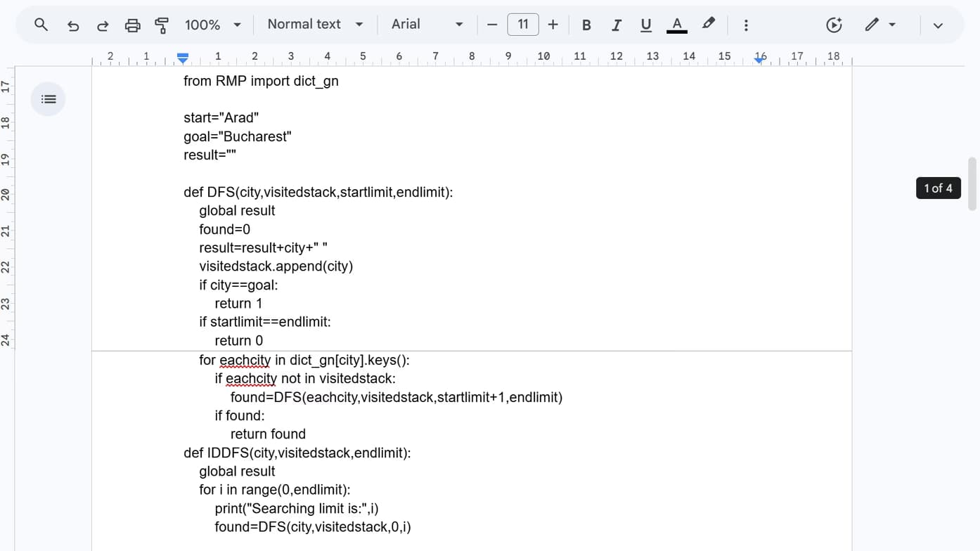Viewport: 980px width, 551px height.
Task: Open the Arial font dropdown
Action: point(427,25)
